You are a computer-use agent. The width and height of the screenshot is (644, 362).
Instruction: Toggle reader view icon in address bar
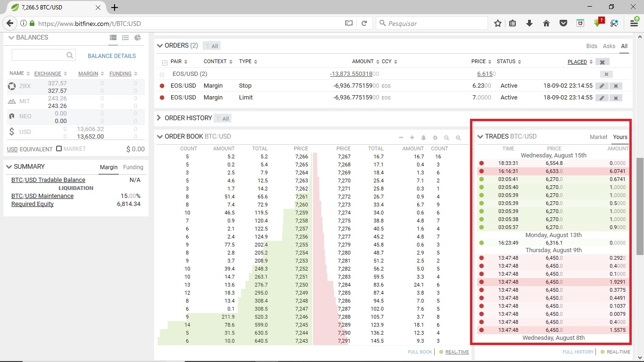[x=348, y=23]
